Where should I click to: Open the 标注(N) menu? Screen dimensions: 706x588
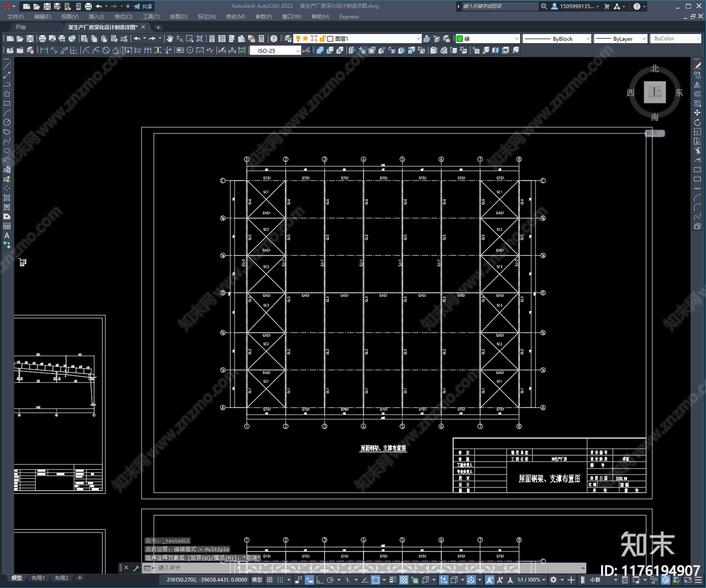coord(207,17)
